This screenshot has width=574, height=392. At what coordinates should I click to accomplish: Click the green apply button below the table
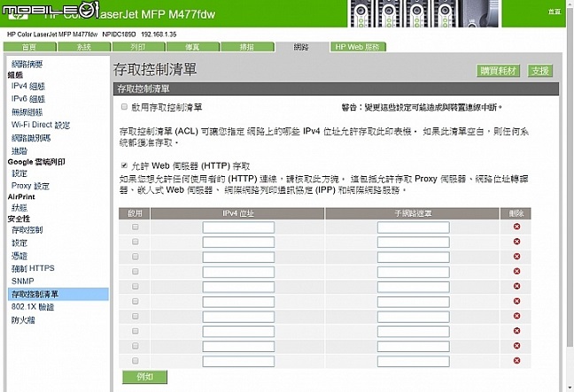(145, 377)
